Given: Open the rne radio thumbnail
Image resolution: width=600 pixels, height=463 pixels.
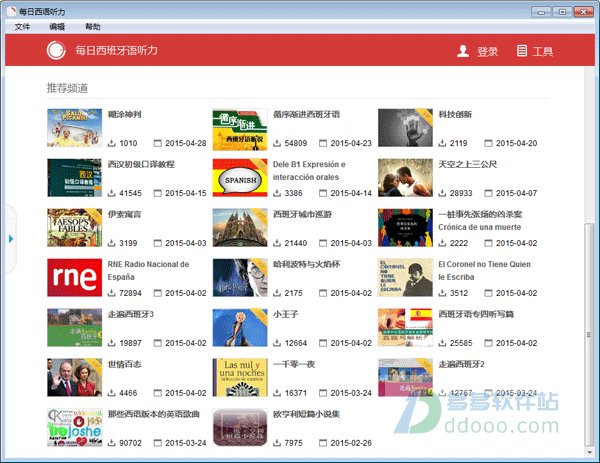Looking at the screenshot, I should point(75,278).
